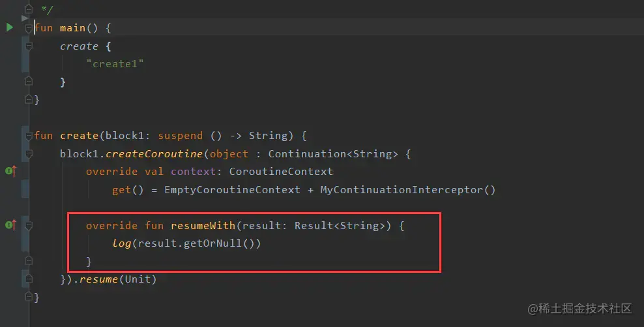Screen dimensions: 644x327
Task: Click the fold marker at the comment end
Action: [28, 10]
